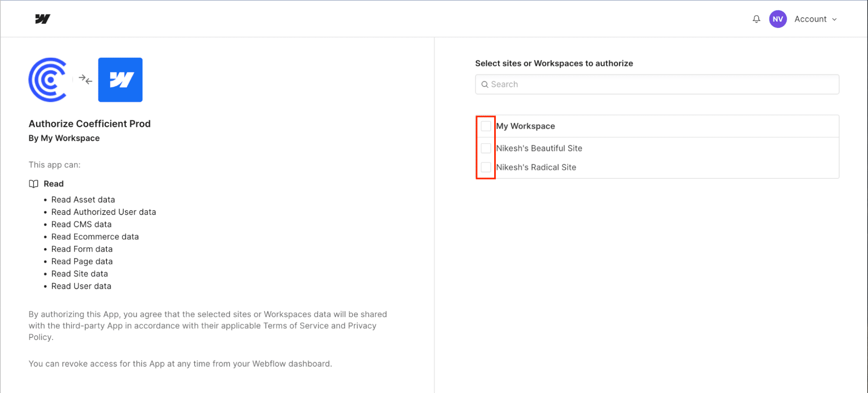
Task: Click 'Read CMS data' permission
Action: [x=81, y=225]
